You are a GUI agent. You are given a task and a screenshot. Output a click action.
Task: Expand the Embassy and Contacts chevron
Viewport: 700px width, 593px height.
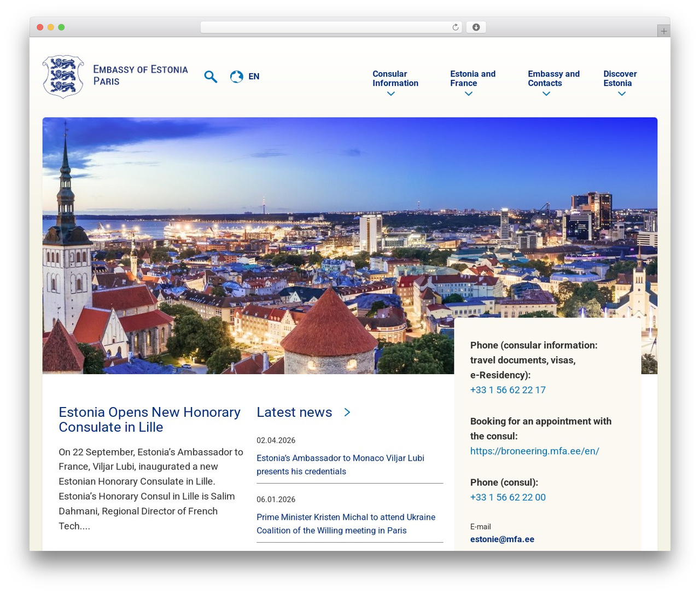[546, 94]
